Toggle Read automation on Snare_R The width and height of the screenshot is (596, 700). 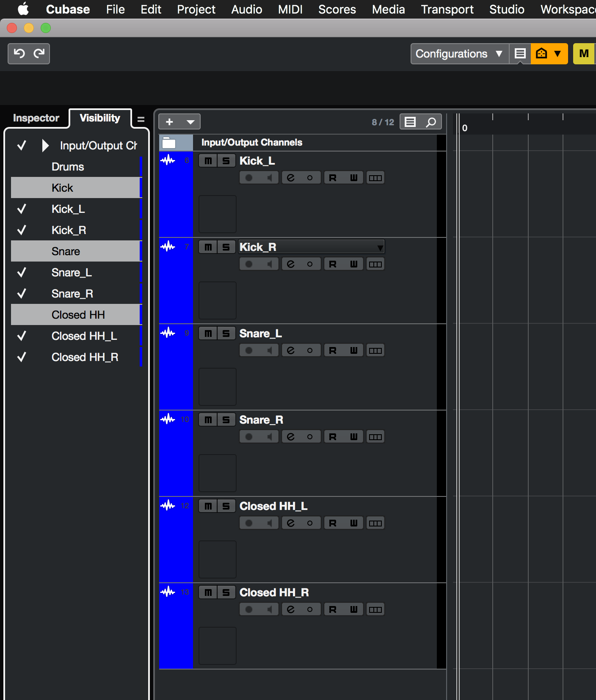[333, 437]
